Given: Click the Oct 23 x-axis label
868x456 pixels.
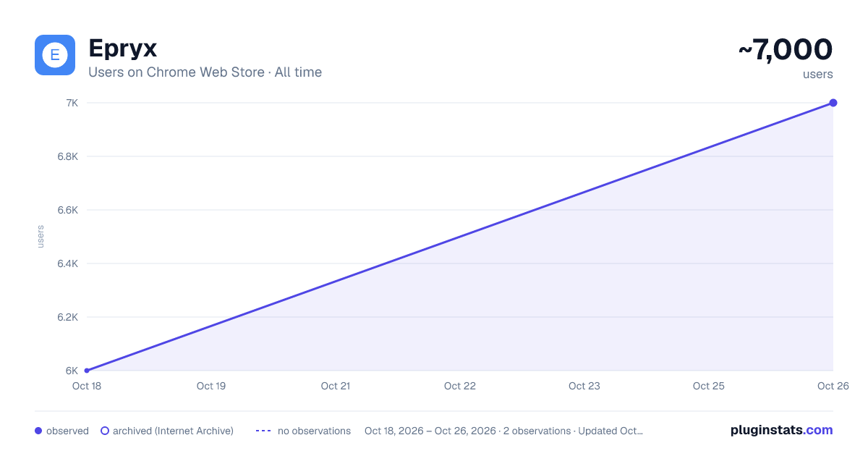Looking at the screenshot, I should click(x=584, y=386).
